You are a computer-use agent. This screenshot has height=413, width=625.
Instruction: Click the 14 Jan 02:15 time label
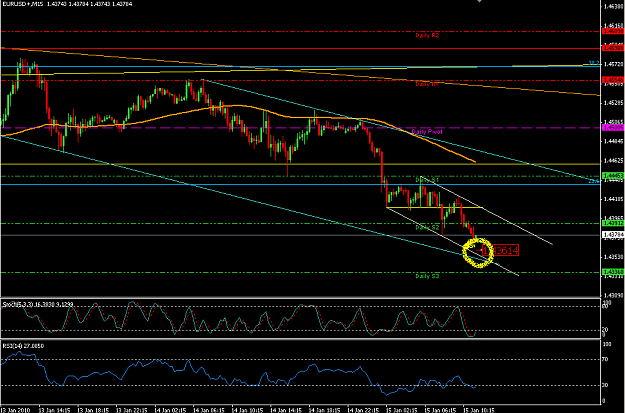170,409
